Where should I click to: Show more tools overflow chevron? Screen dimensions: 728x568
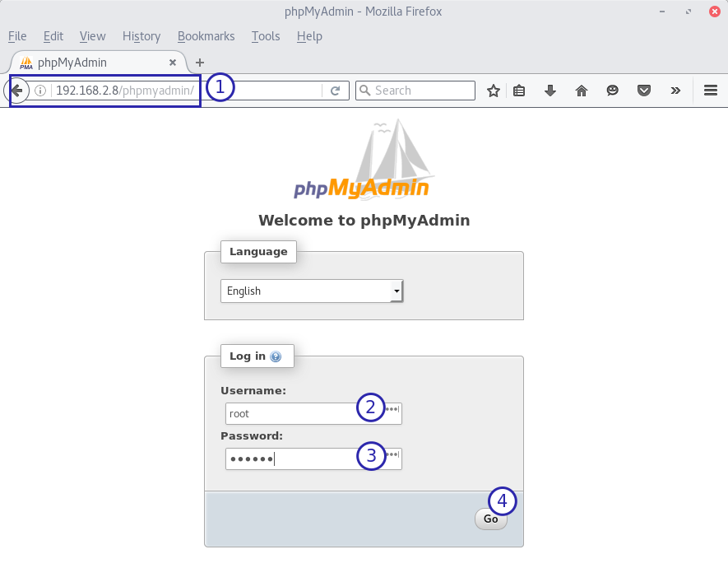(x=675, y=91)
